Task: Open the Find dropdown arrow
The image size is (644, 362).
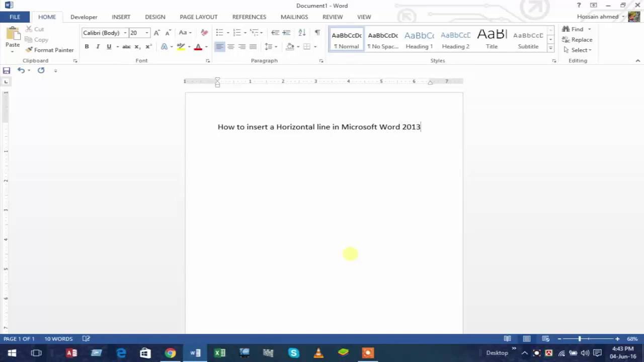Action: 589,29
